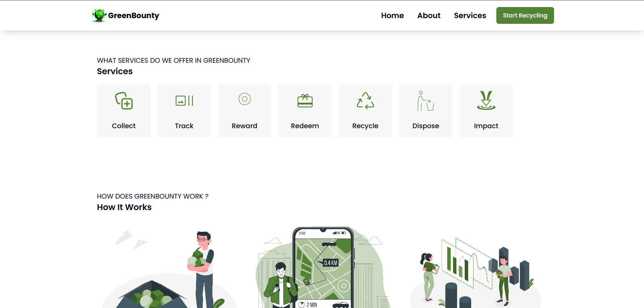Click the bold Services section heading

coord(115,71)
